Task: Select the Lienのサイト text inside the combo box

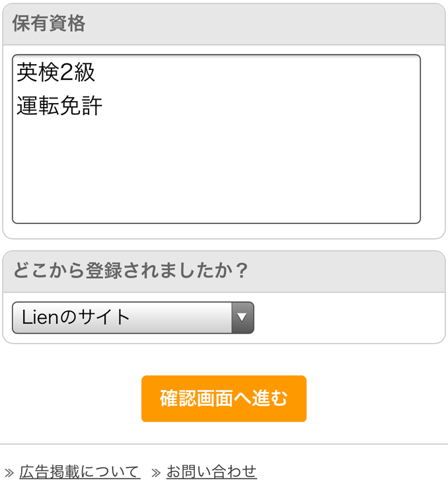Action: [x=75, y=317]
